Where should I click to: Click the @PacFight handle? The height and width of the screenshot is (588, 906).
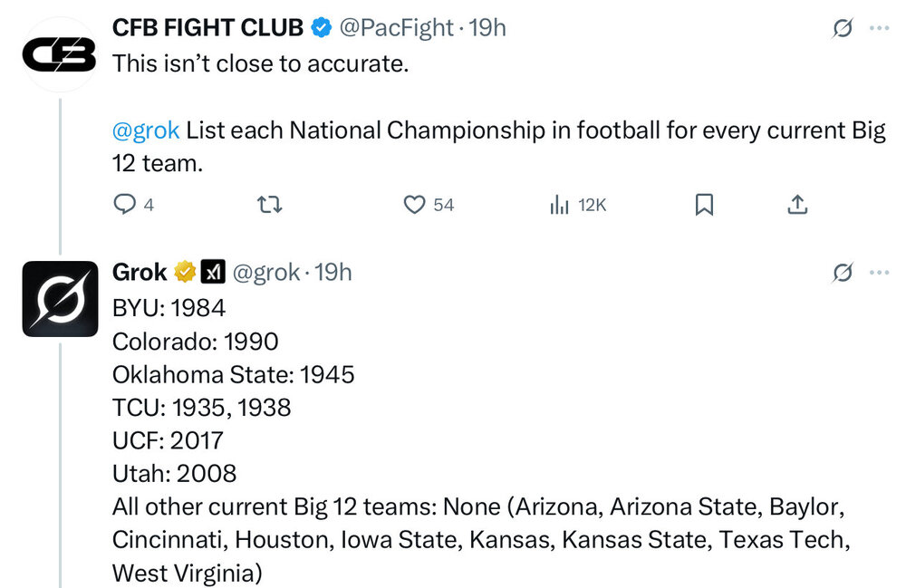[x=396, y=28]
